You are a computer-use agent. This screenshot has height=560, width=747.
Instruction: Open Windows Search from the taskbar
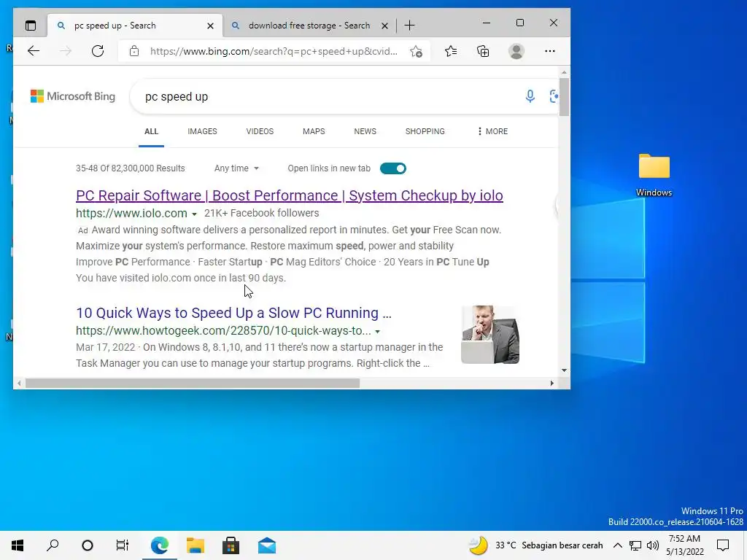tap(53, 545)
